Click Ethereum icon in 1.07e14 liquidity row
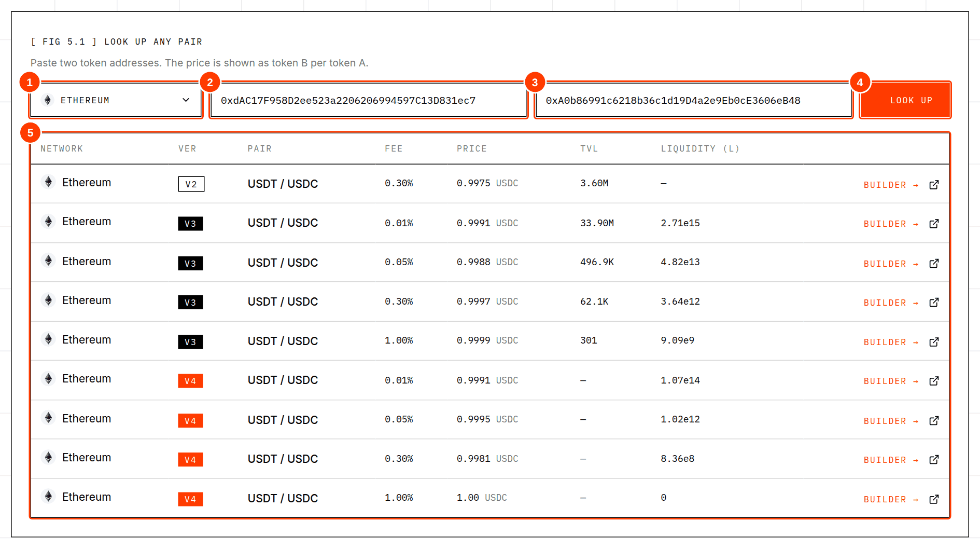Screen dimensions: 980x548 (x=48, y=378)
